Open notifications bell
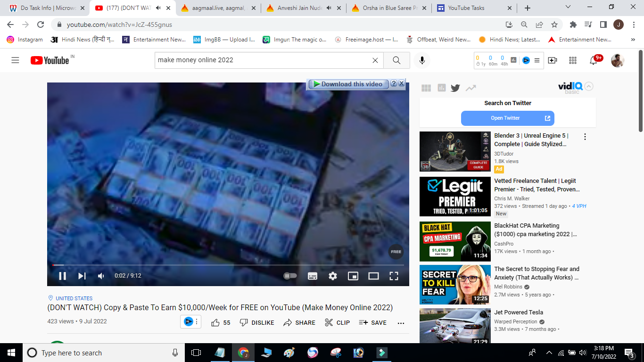The image size is (644, 362). (594, 60)
